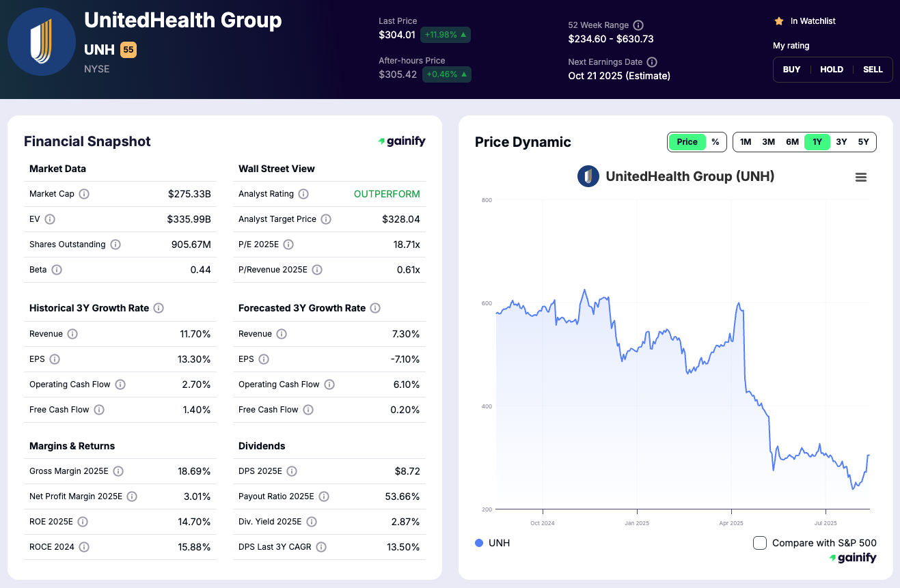Click the $8.72 DPS value

tap(408, 471)
